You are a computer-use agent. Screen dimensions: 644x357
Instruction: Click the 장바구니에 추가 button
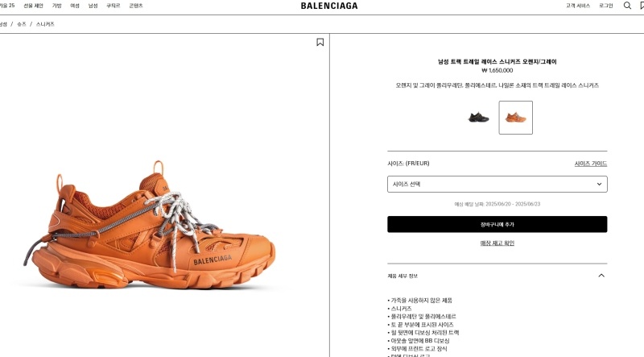[x=497, y=224]
